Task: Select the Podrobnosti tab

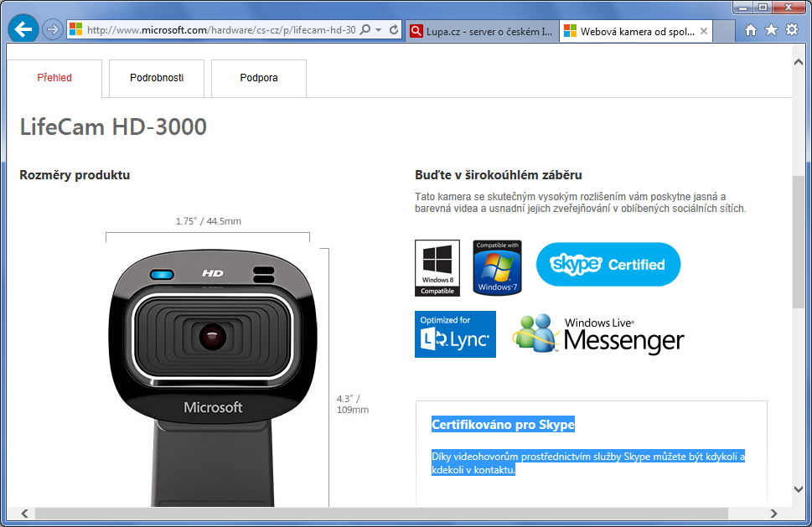Action: click(157, 78)
